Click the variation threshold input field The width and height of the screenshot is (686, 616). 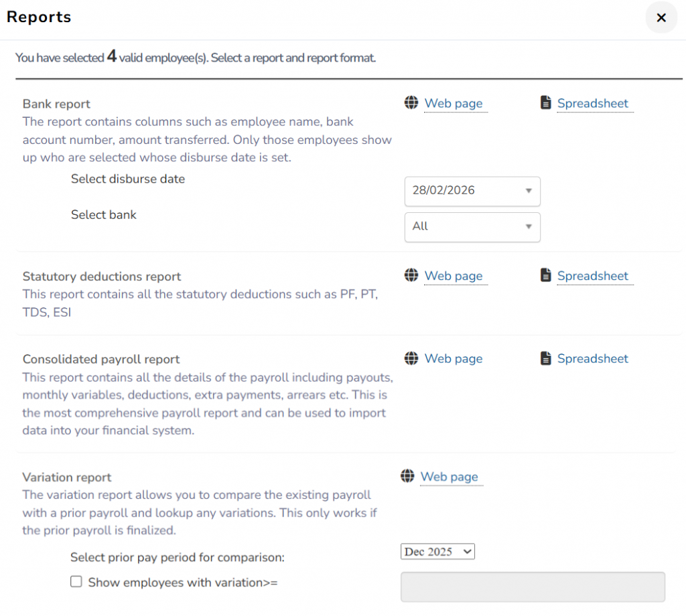click(x=533, y=587)
